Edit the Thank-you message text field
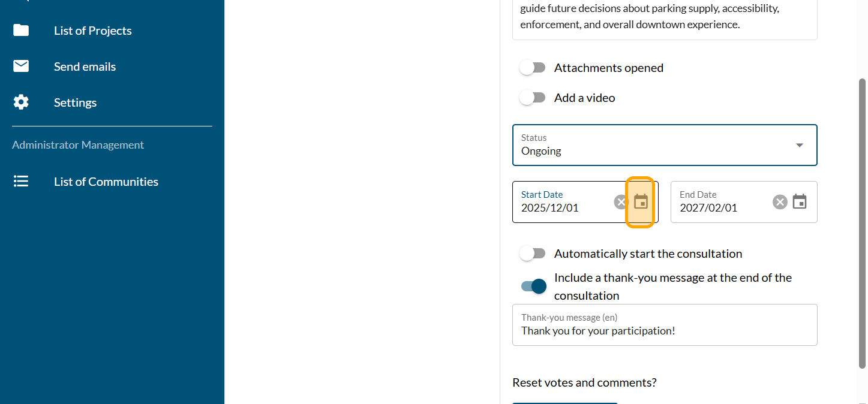Screen dimensions: 868x404 (x=664, y=331)
